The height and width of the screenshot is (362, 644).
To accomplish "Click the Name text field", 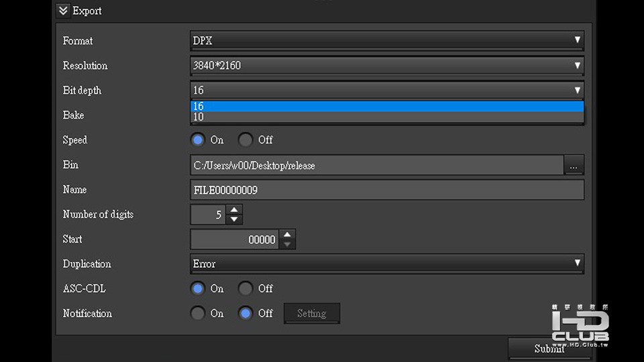I will pyautogui.click(x=387, y=190).
